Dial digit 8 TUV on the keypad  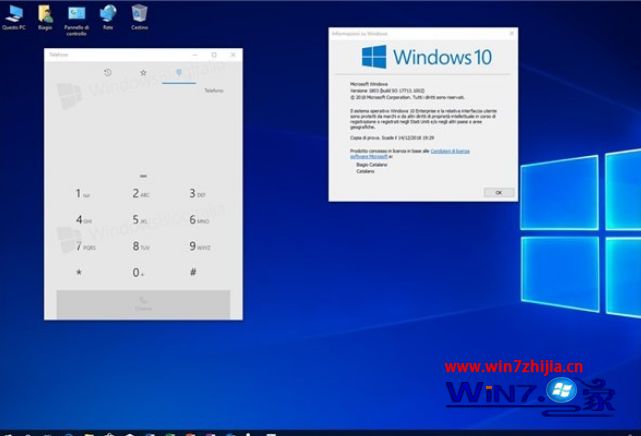click(141, 246)
